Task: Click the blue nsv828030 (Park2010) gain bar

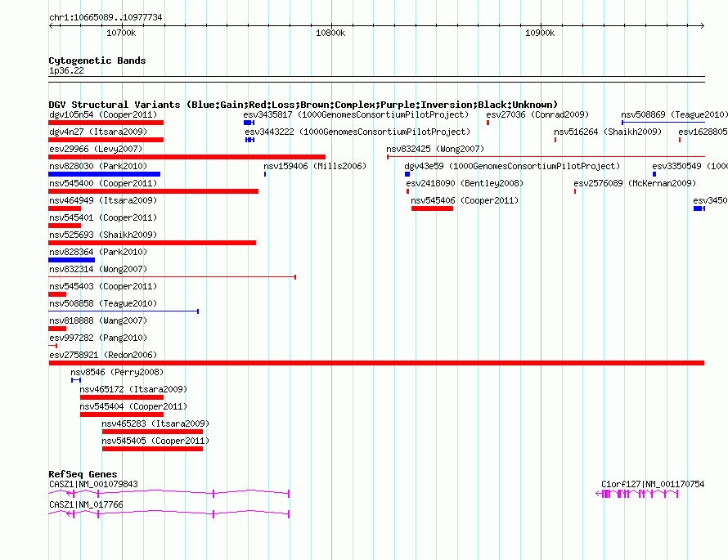Action: click(x=105, y=174)
